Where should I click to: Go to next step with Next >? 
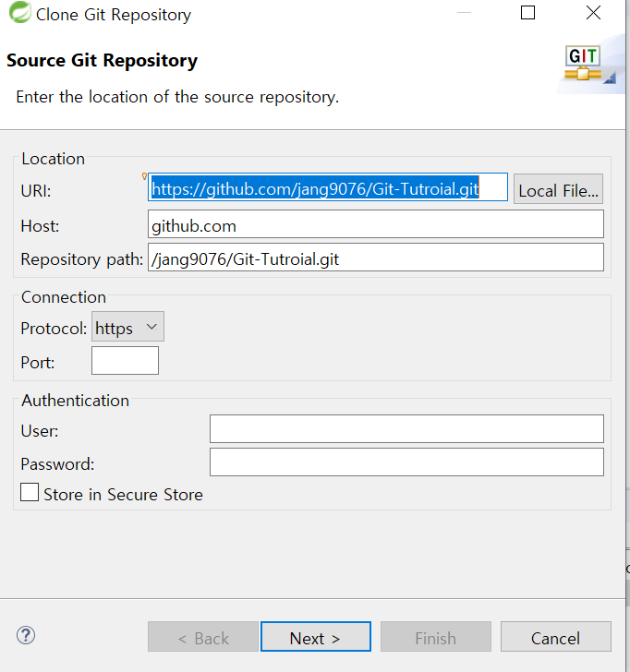click(316, 636)
